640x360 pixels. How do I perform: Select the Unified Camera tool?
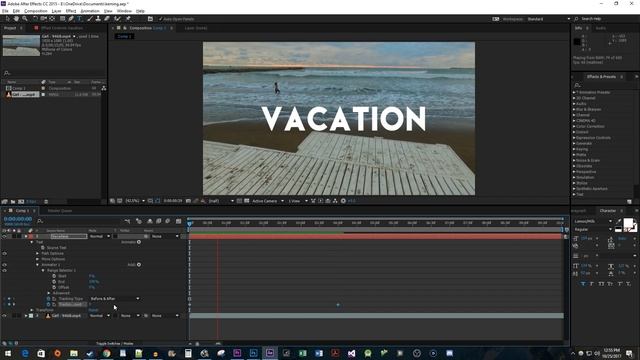(43, 19)
